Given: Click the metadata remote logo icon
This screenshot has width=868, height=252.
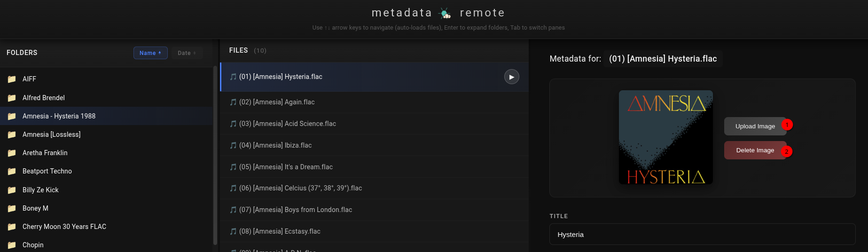Looking at the screenshot, I should click(445, 13).
